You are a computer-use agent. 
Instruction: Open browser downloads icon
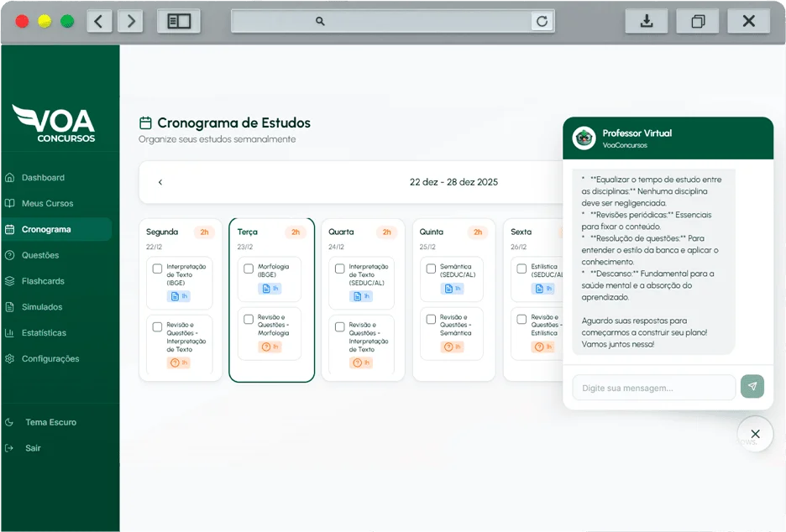click(647, 22)
